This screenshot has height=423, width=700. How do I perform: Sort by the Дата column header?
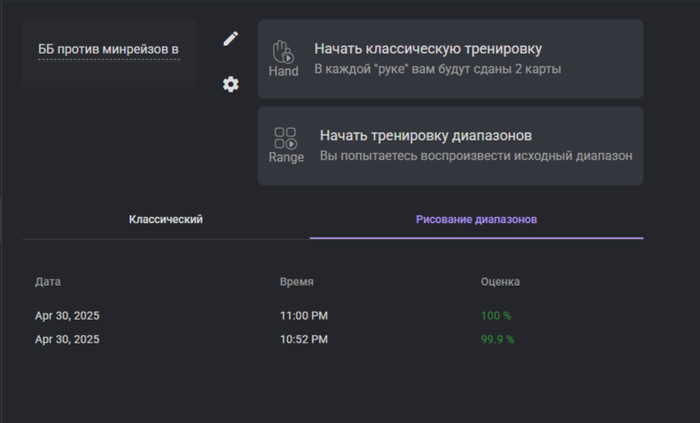[x=48, y=282]
